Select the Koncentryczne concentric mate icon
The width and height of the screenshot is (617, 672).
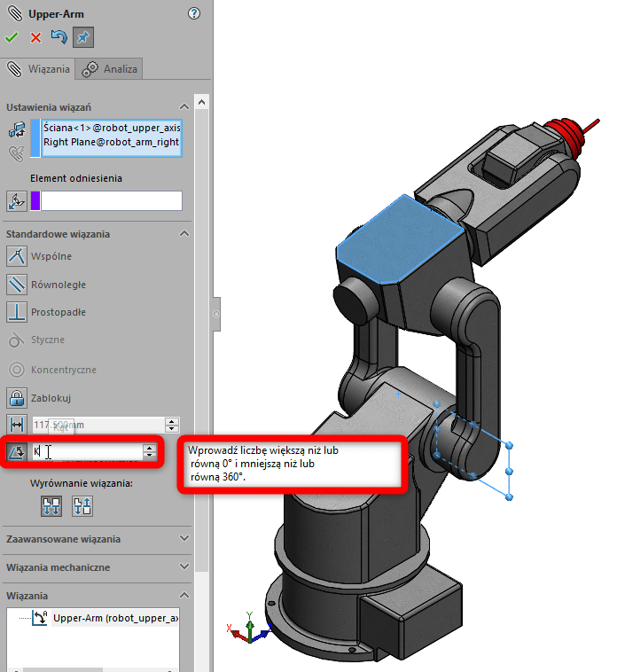(x=17, y=370)
